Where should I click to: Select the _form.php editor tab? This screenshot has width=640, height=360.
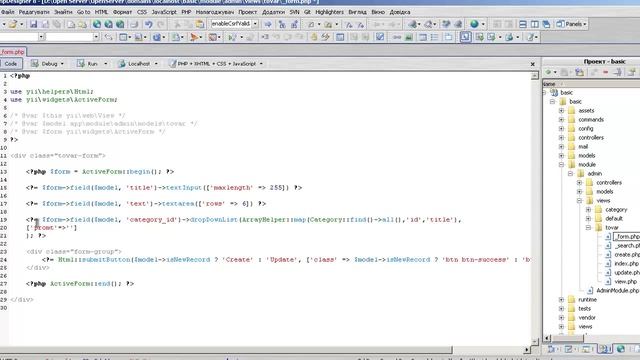click(x=13, y=52)
